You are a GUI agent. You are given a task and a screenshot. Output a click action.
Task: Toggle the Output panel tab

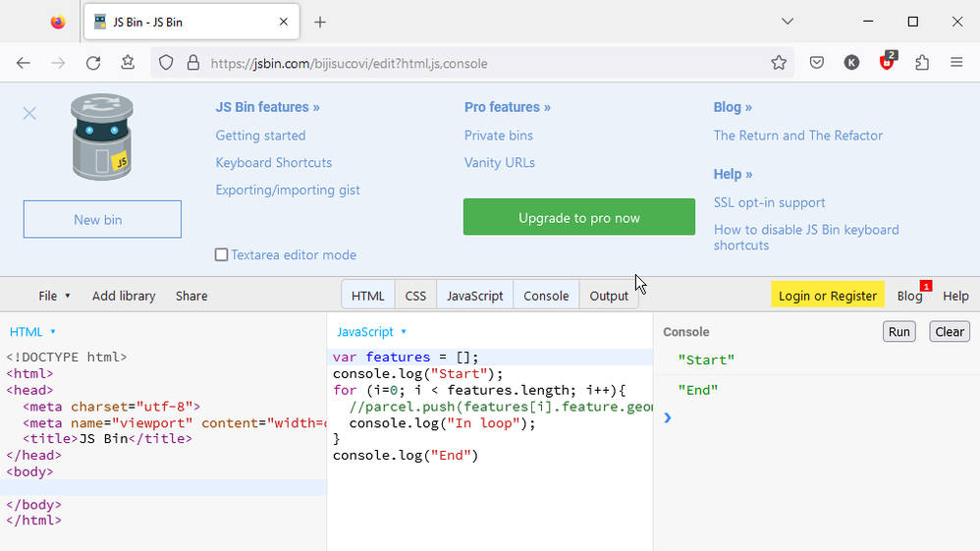point(609,296)
